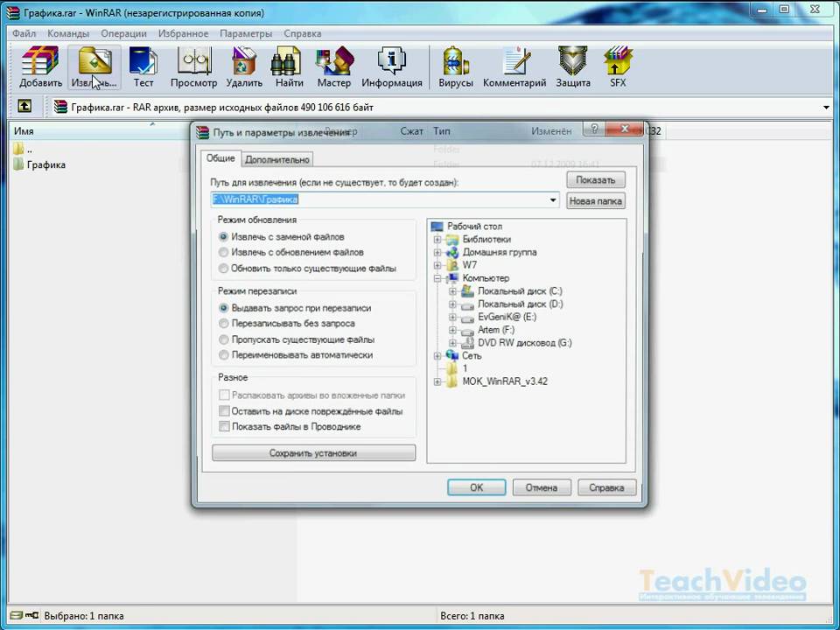Click the Извлечь toolbar icon
Image resolution: width=840 pixels, height=630 pixels.
[x=94, y=67]
